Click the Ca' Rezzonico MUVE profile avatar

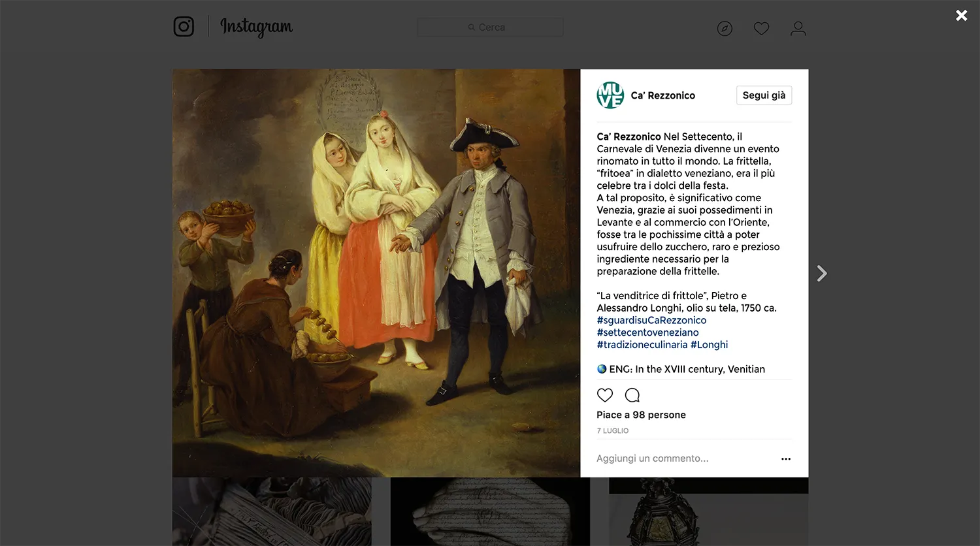click(610, 95)
